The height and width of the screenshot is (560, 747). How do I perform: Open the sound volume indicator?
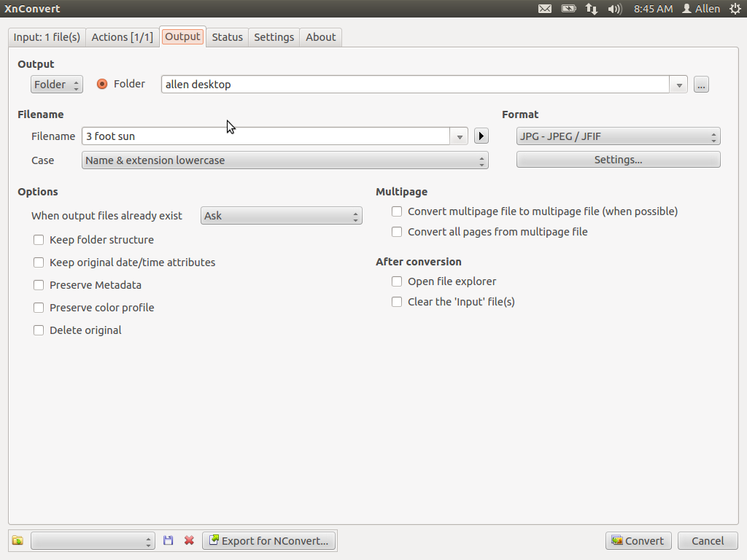614,9
